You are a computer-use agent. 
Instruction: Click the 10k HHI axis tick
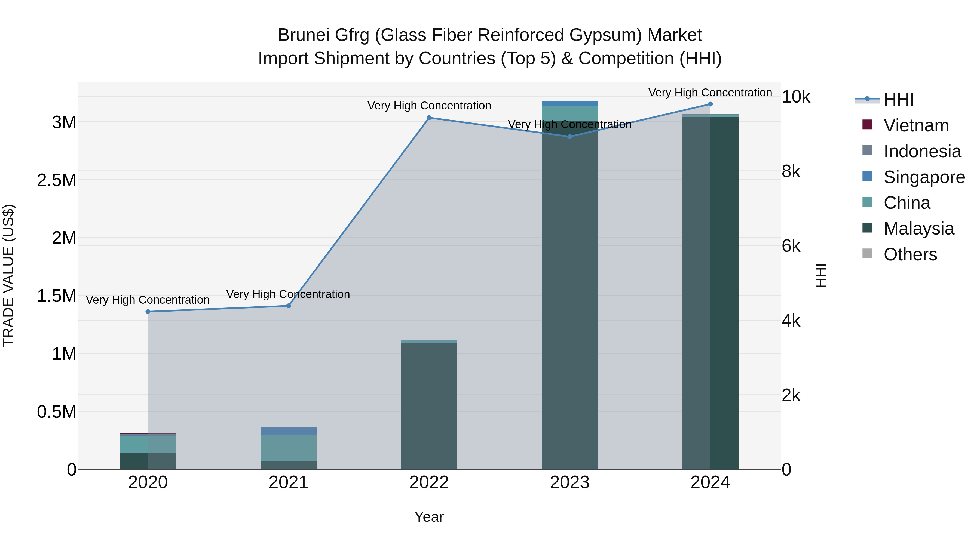[x=796, y=97]
